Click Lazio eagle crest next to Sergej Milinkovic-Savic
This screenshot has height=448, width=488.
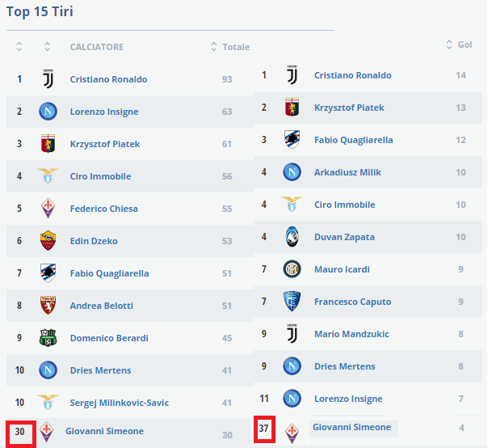[x=48, y=403]
